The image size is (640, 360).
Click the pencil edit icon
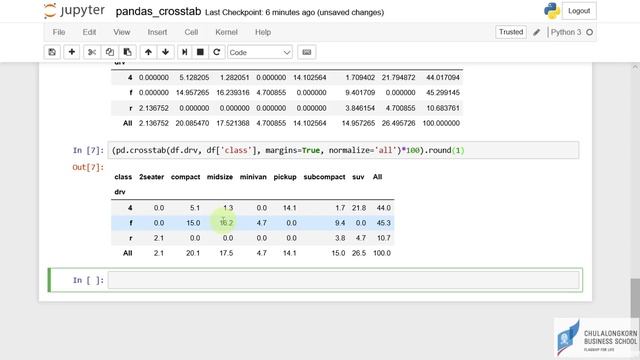click(536, 32)
